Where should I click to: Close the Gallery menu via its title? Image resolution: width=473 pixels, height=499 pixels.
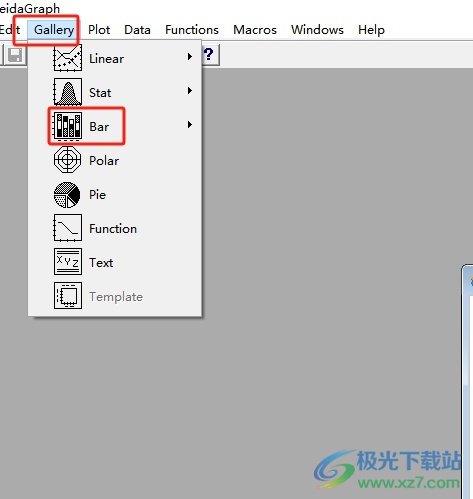tap(54, 30)
